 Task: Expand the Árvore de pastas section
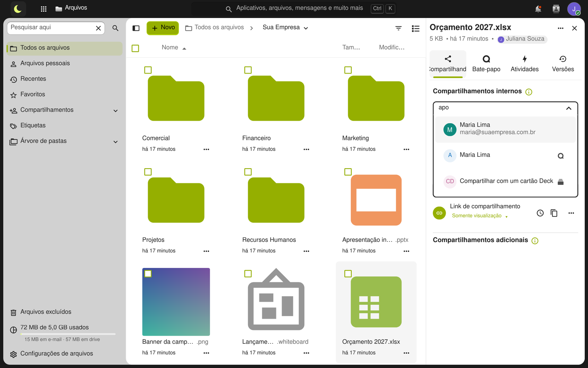click(x=115, y=142)
